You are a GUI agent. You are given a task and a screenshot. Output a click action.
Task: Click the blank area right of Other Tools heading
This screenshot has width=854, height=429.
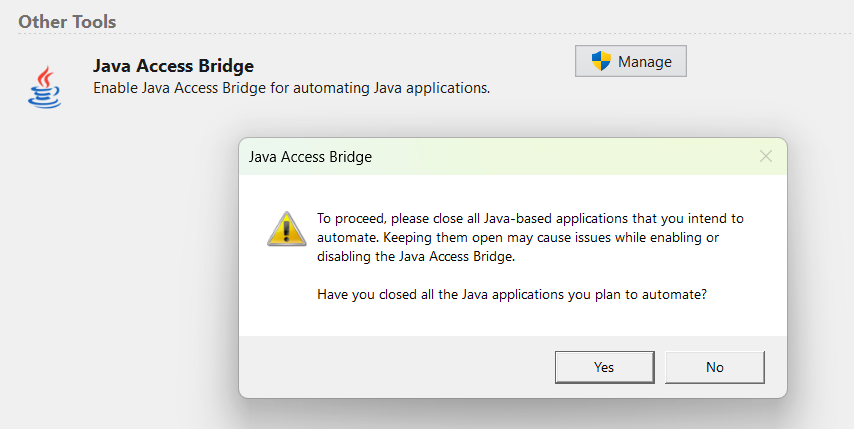450,20
